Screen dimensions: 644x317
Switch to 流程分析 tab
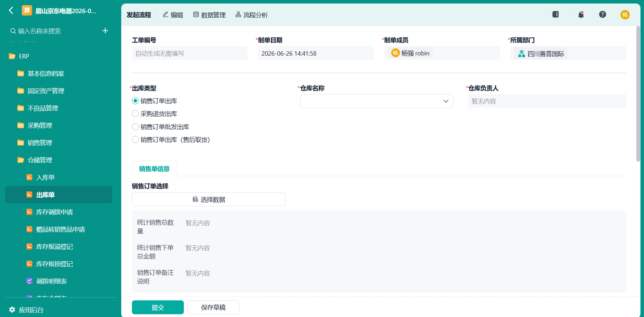point(252,15)
